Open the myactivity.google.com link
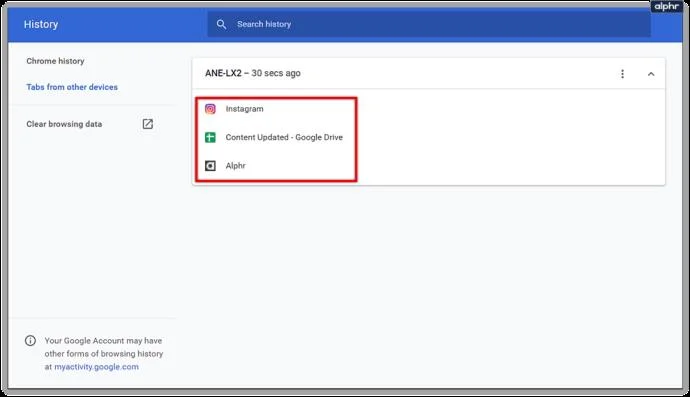 tap(96, 367)
